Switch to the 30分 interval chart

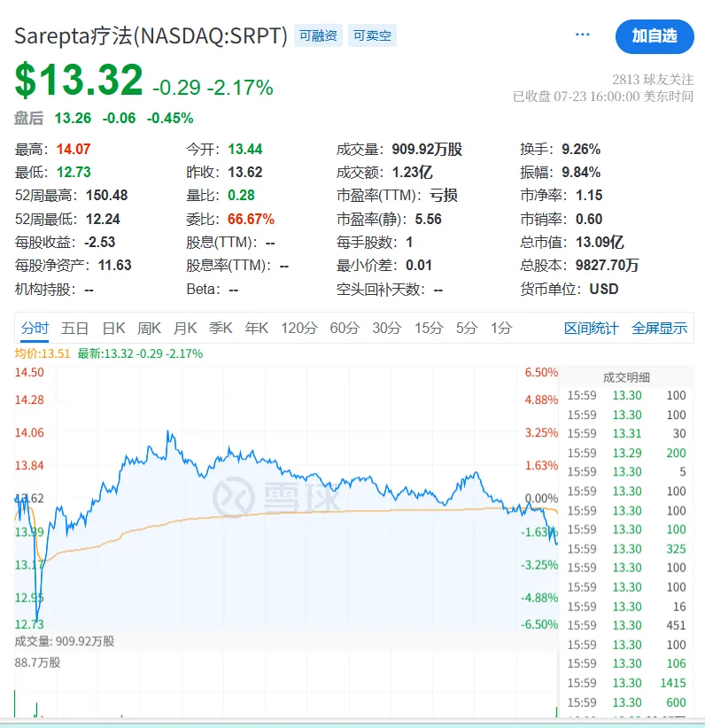[x=386, y=328]
